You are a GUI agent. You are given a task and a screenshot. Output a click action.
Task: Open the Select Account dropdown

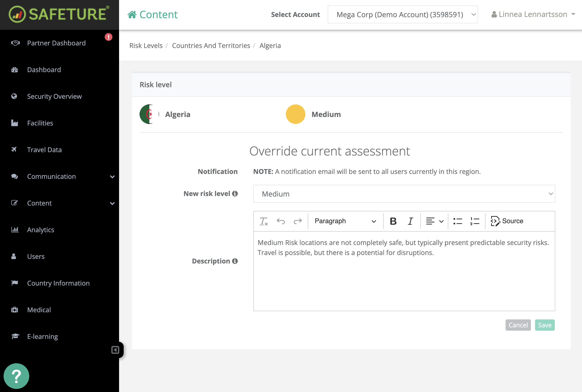click(x=403, y=15)
